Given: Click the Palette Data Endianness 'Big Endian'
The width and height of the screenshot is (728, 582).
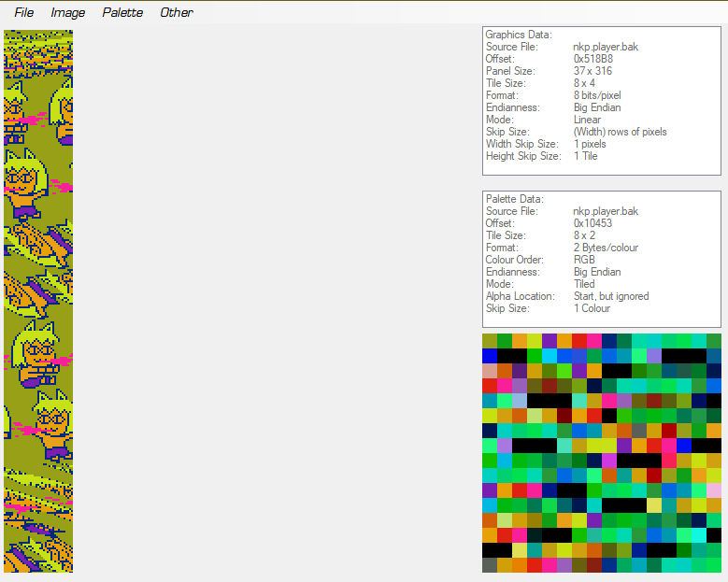Looking at the screenshot, I should coord(597,272).
